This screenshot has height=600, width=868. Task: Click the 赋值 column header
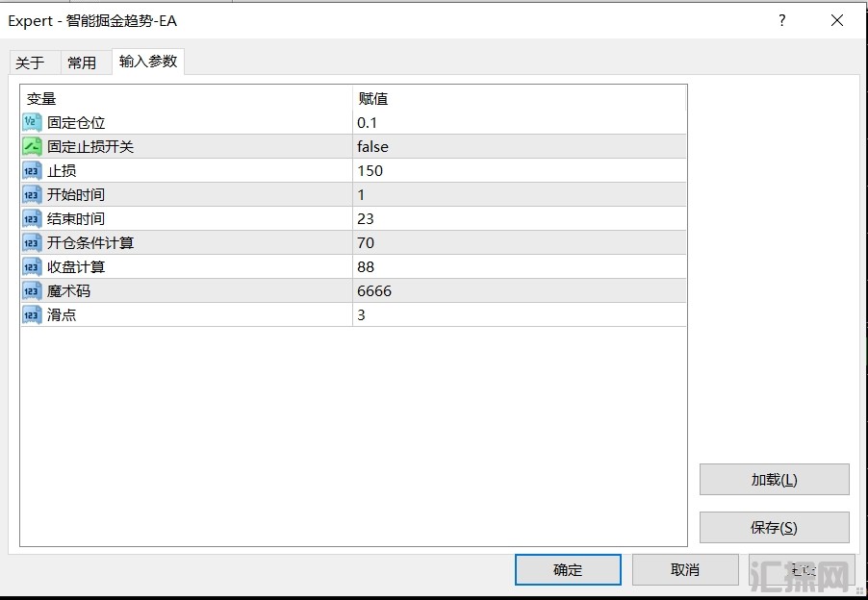point(520,98)
